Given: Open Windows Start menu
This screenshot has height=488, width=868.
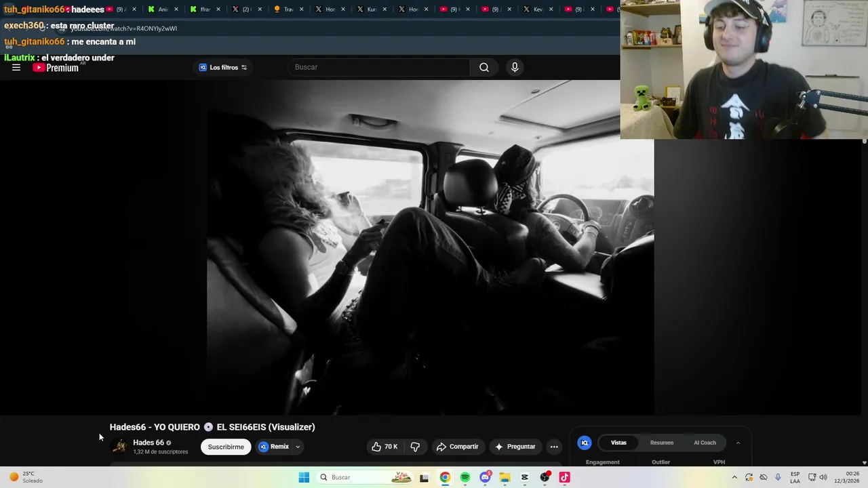Looking at the screenshot, I should pos(304,477).
